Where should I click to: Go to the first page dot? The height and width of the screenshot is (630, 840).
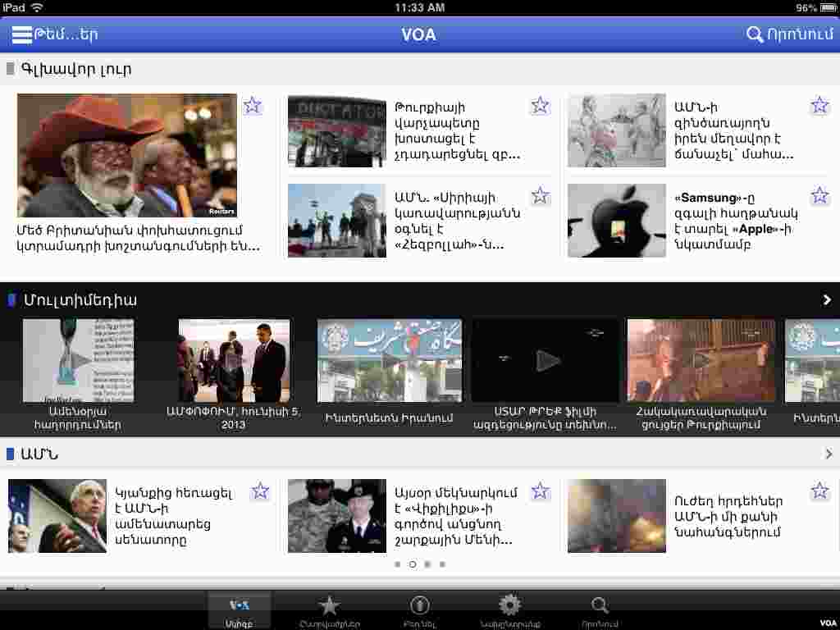398,564
